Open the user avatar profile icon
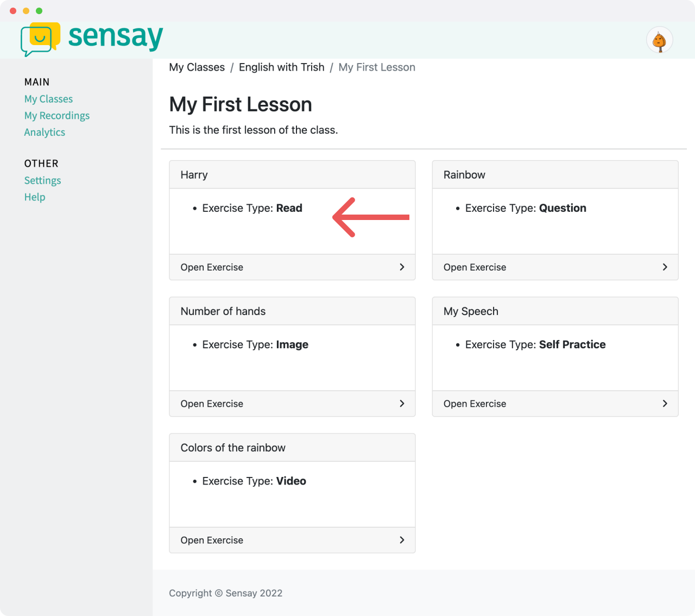695x616 pixels. [660, 40]
